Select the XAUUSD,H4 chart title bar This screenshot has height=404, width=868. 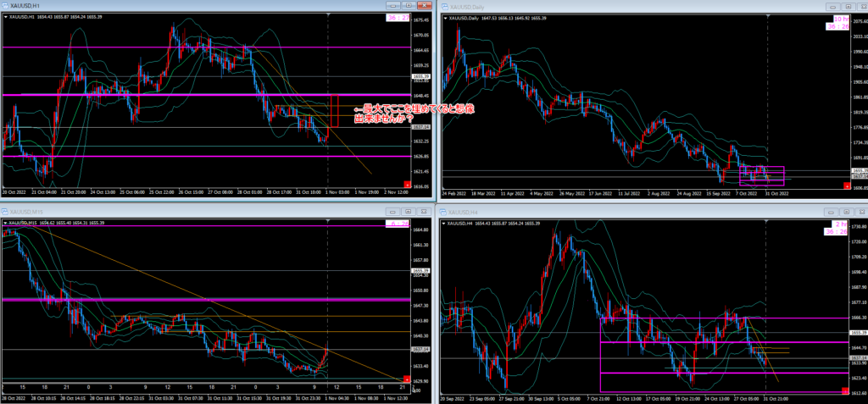click(636, 212)
